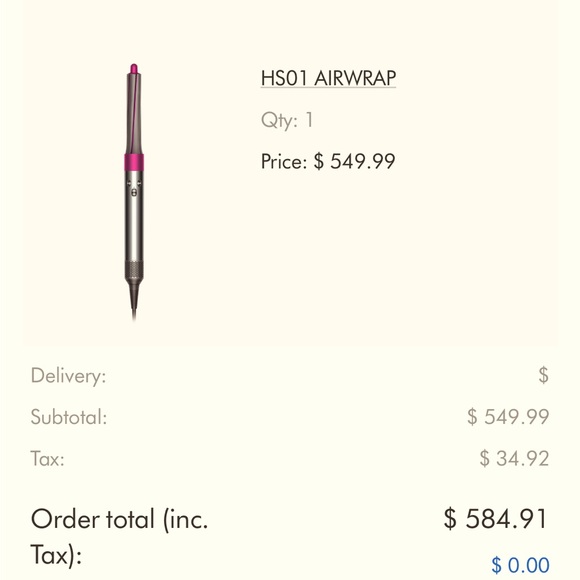This screenshot has width=580, height=580.
Task: Click the Delivery label
Action: click(68, 376)
